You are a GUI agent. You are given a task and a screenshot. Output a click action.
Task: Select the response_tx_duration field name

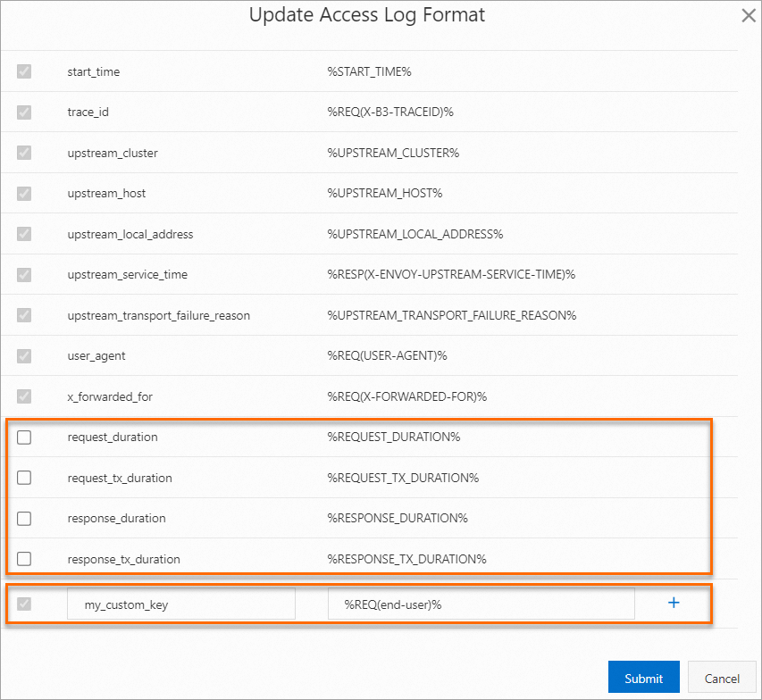pyautogui.click(x=123, y=559)
